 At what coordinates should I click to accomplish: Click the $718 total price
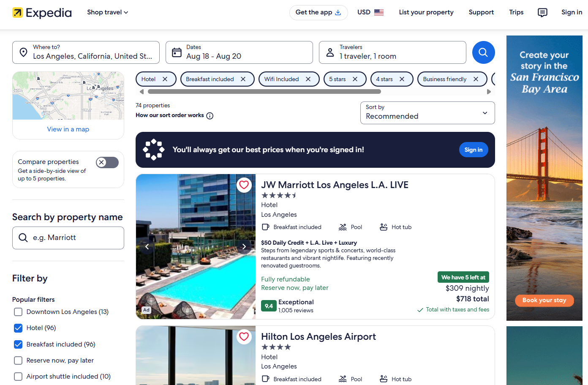pos(473,299)
